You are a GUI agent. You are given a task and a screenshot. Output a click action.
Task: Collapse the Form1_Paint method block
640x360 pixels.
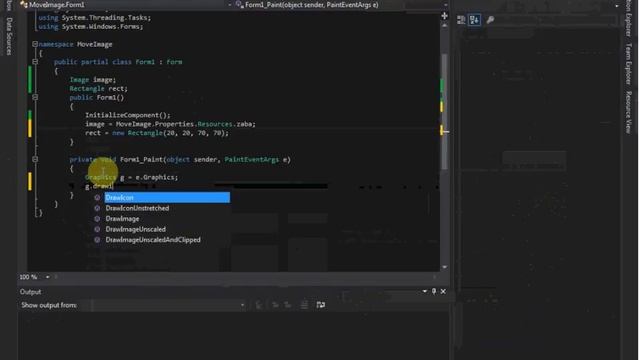click(x=35, y=160)
